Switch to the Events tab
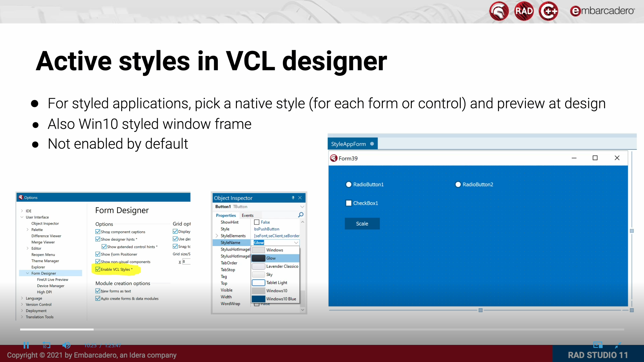Screen dimensions: 644x362 (x=248, y=215)
